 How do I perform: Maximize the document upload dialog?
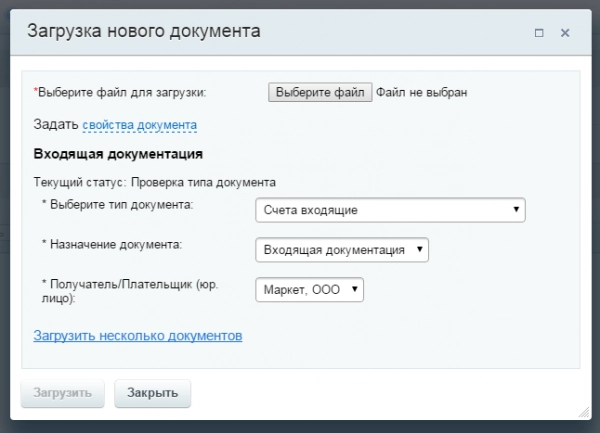pyautogui.click(x=539, y=33)
